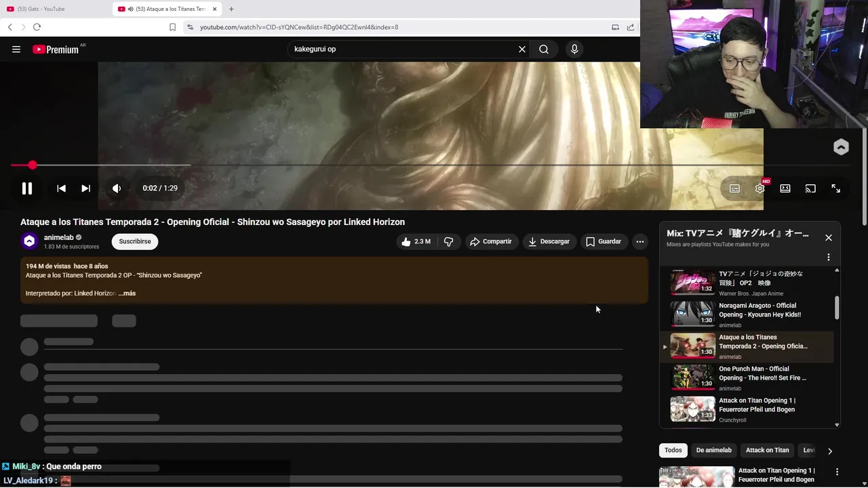Click the mix list scrollbar thumb
The height and width of the screenshot is (488, 868).
[837, 308]
